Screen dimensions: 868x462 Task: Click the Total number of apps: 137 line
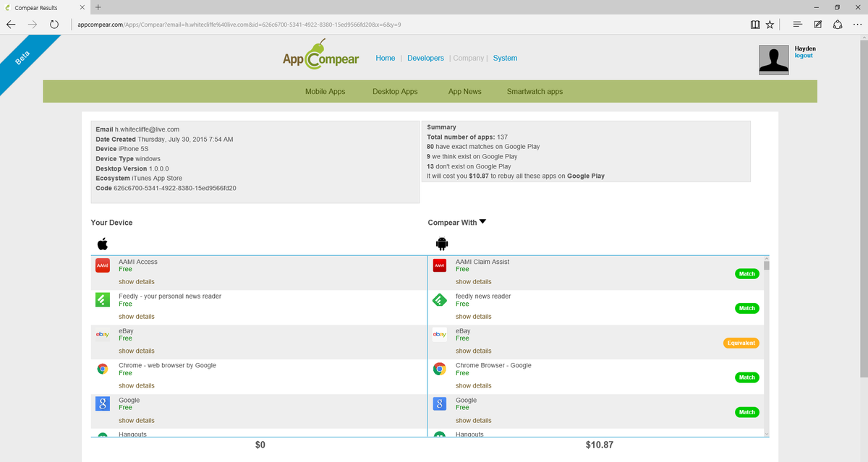[x=467, y=137]
